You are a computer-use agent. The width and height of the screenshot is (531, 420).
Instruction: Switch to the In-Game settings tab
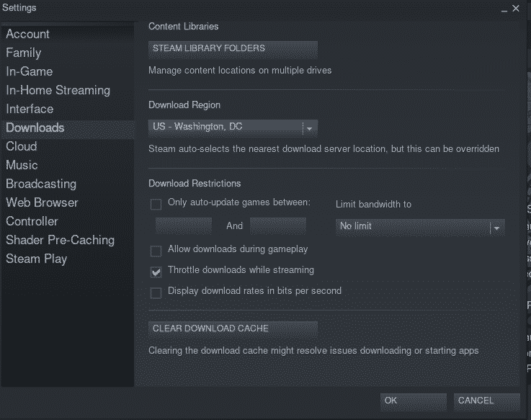[x=30, y=71]
